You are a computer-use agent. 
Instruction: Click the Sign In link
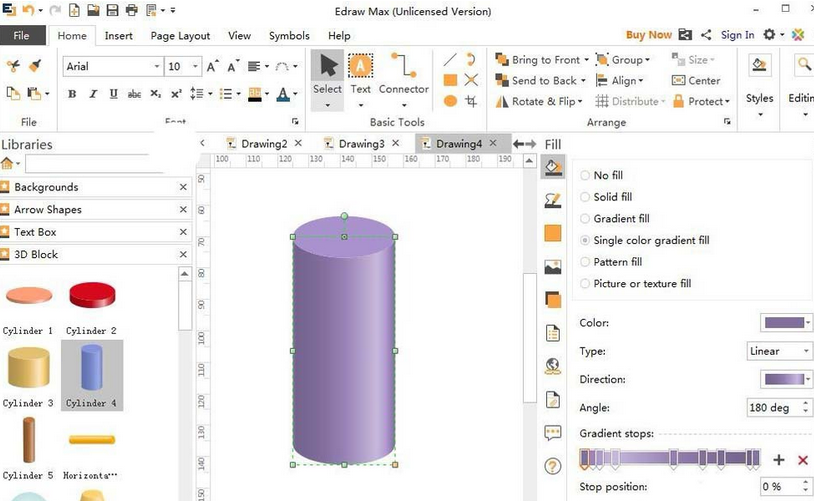(x=737, y=35)
